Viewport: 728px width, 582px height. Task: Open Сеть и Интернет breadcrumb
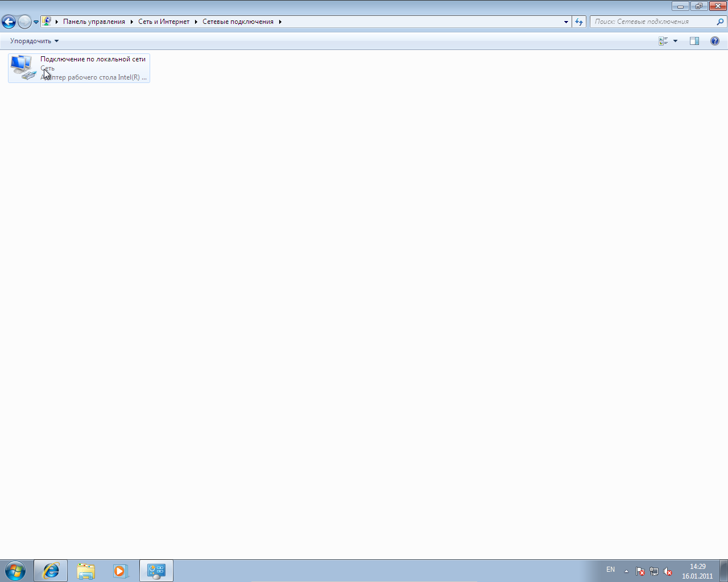coord(164,22)
